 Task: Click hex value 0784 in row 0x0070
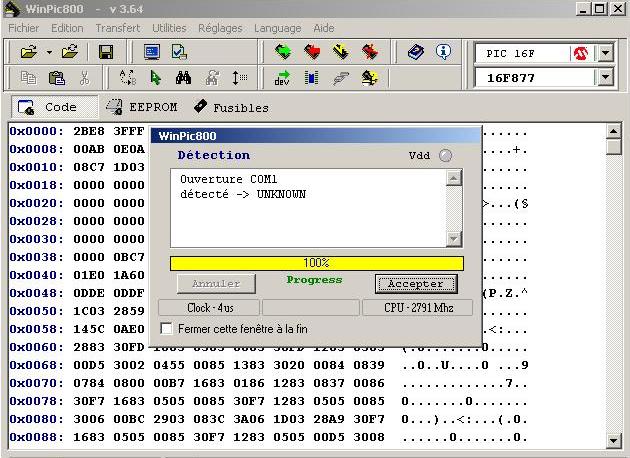click(89, 383)
